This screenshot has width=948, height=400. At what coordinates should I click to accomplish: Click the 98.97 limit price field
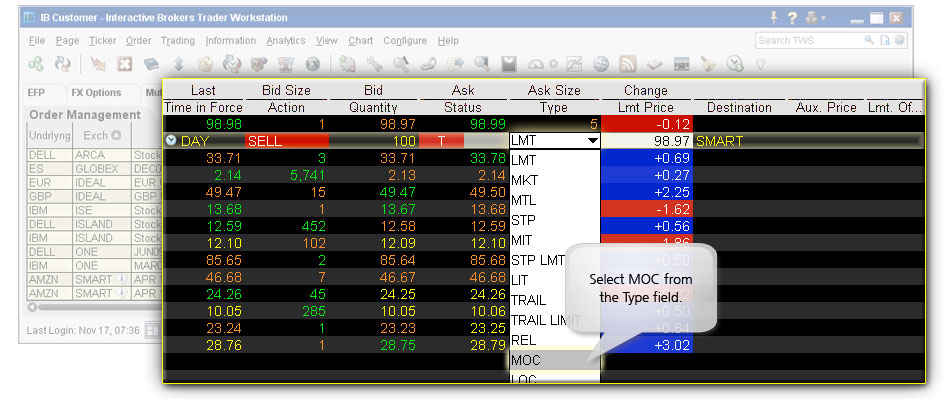646,141
